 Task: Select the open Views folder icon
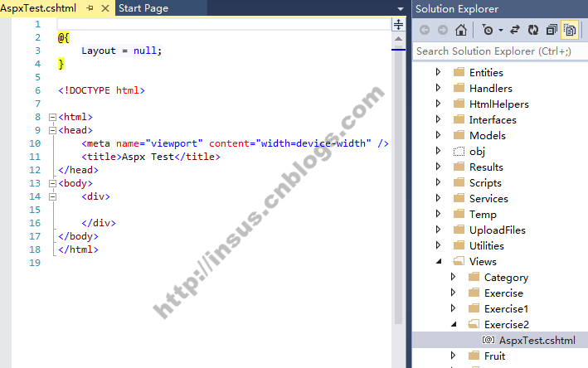(x=459, y=260)
